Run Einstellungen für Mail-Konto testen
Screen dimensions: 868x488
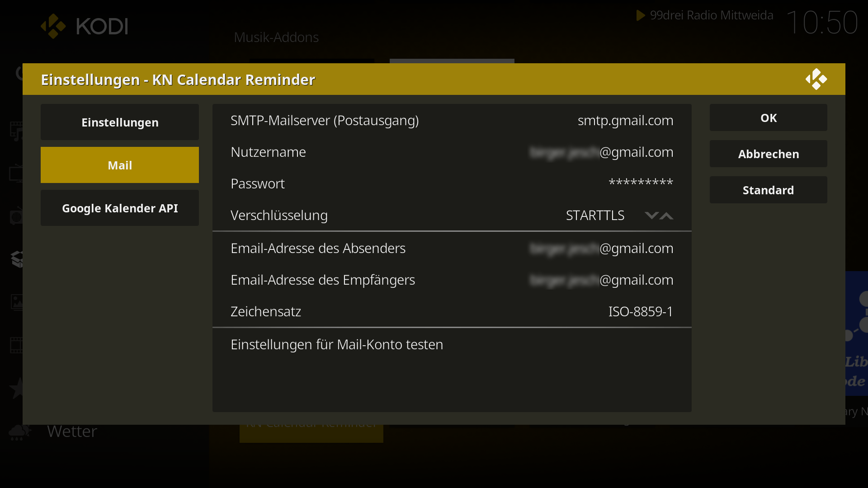click(x=452, y=344)
